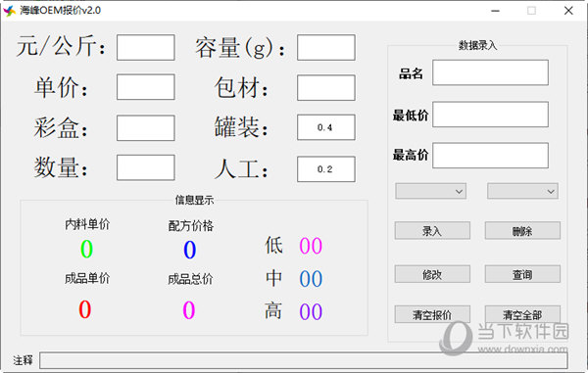This screenshot has height=373, width=588.
Task: Click the 清空报价 button
Action: [432, 314]
